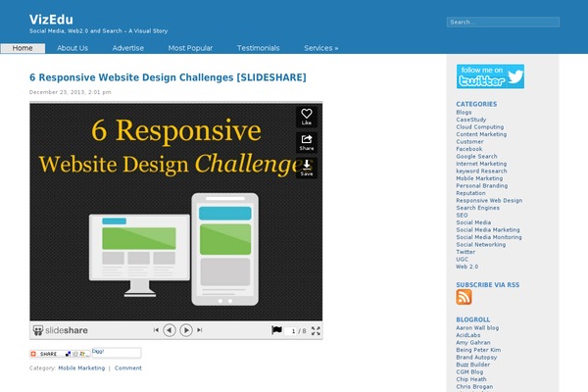Screen dimensions: 588x392
Task: Visit the Brand Autopsy link
Action: pyautogui.click(x=476, y=357)
